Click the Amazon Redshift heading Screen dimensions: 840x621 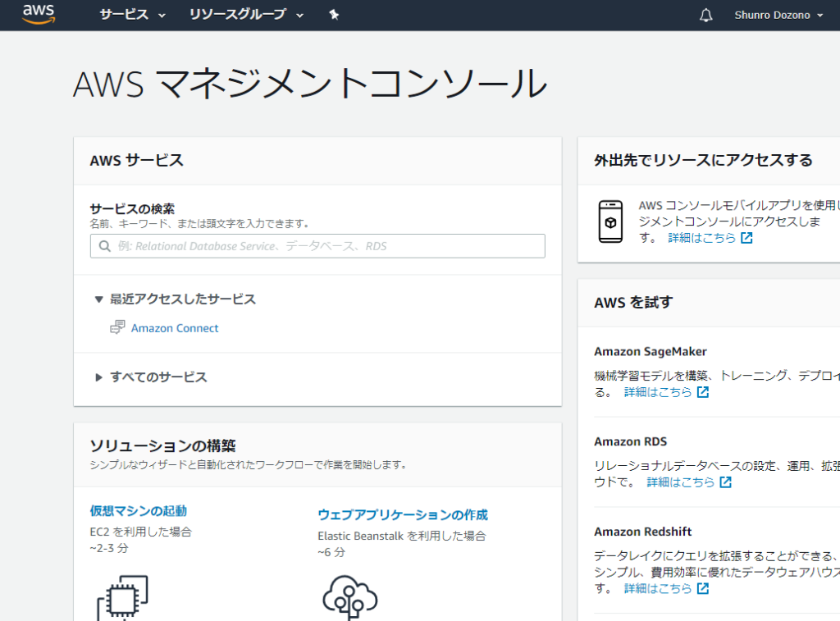[x=643, y=532]
